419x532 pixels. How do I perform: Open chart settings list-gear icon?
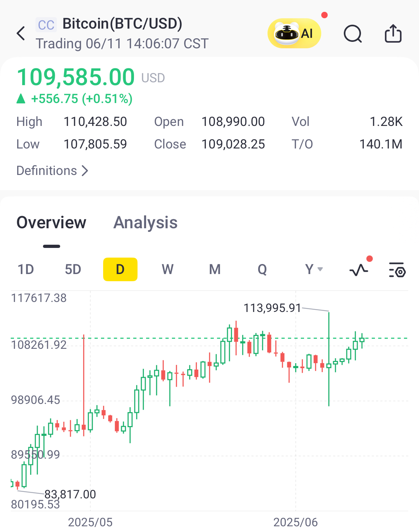click(397, 270)
